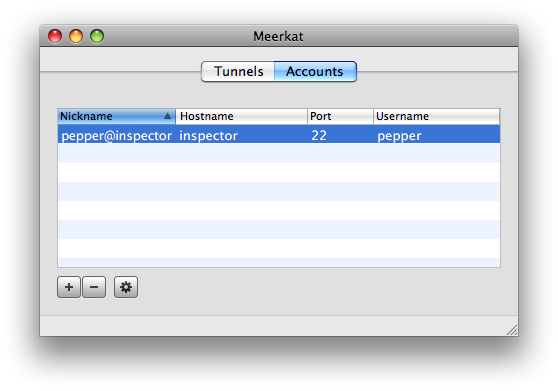Select the pepper@inspector account row
The width and height of the screenshot is (558, 391).
279,134
